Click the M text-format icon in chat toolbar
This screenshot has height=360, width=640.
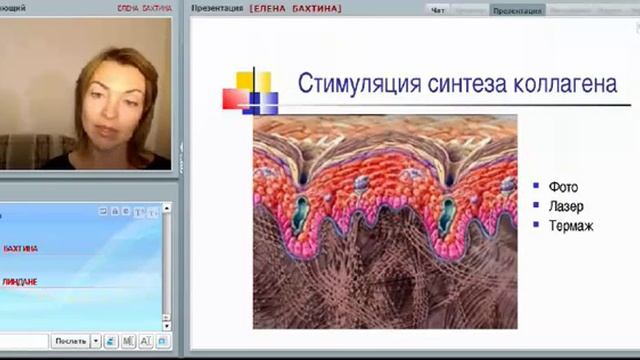tap(128, 341)
